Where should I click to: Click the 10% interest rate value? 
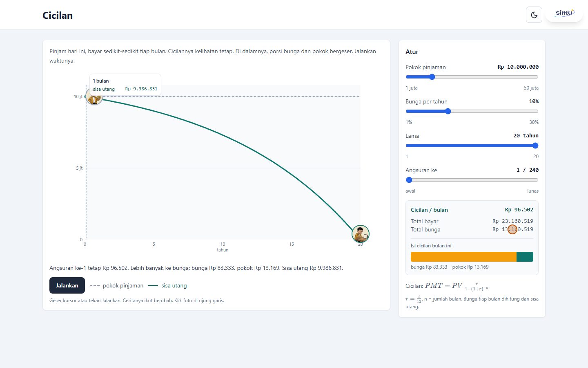pyautogui.click(x=534, y=101)
